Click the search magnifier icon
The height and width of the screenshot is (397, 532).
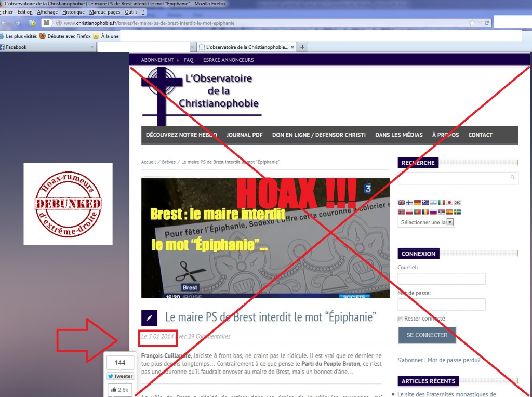[513, 178]
